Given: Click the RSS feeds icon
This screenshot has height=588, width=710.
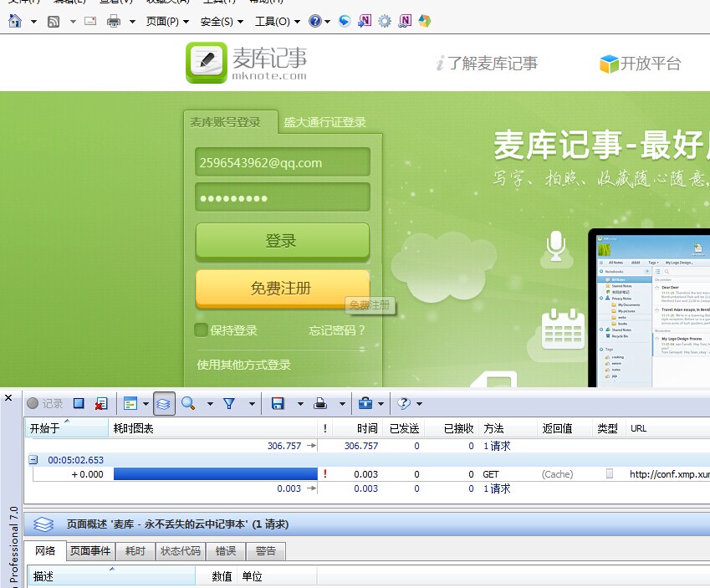Looking at the screenshot, I should click(x=53, y=21).
